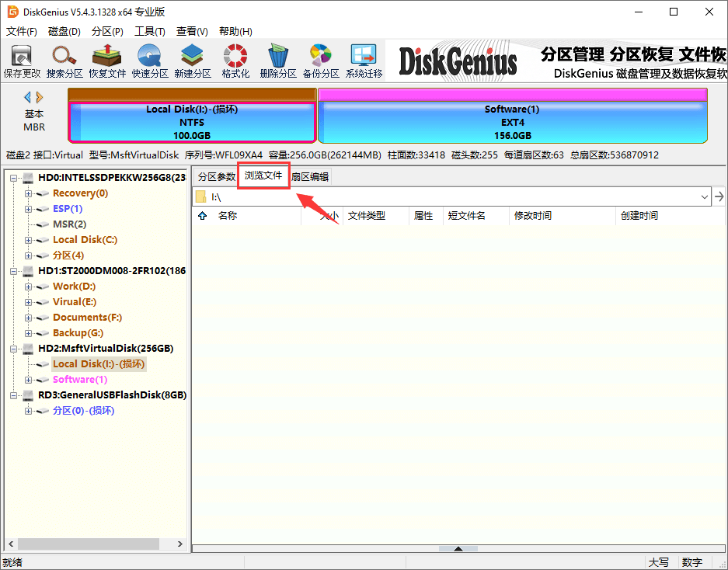Image resolution: width=728 pixels, height=570 pixels.
Task: Open the path dropdown for I:\
Action: coord(705,196)
